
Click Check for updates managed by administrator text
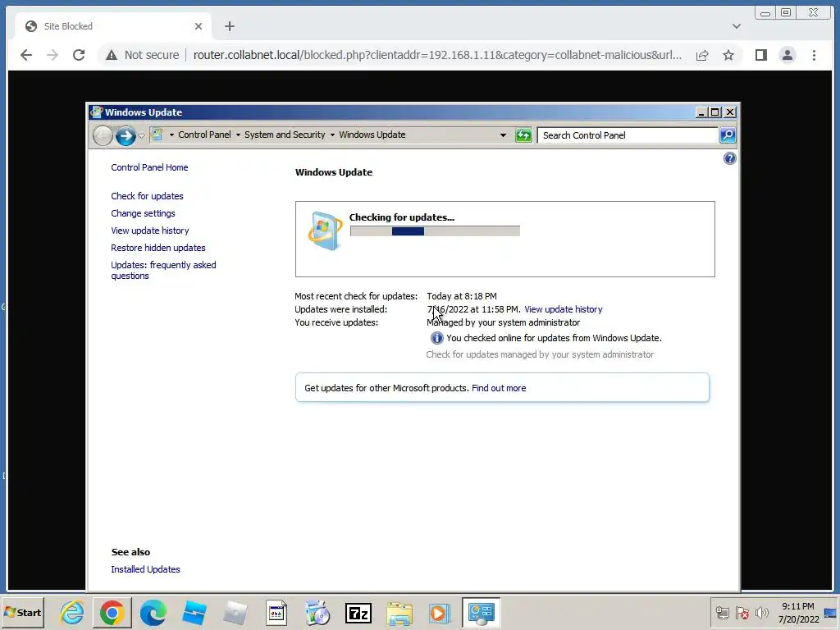pyautogui.click(x=540, y=354)
